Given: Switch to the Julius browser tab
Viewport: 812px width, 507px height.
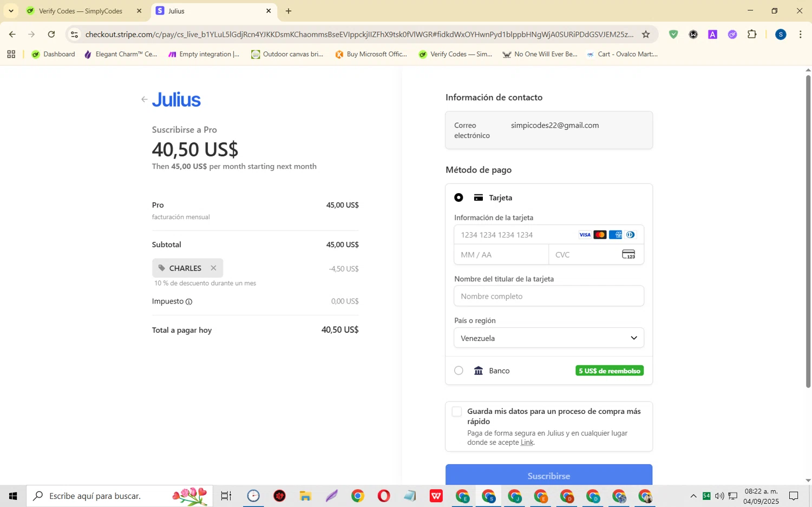Looking at the screenshot, I should [x=211, y=11].
